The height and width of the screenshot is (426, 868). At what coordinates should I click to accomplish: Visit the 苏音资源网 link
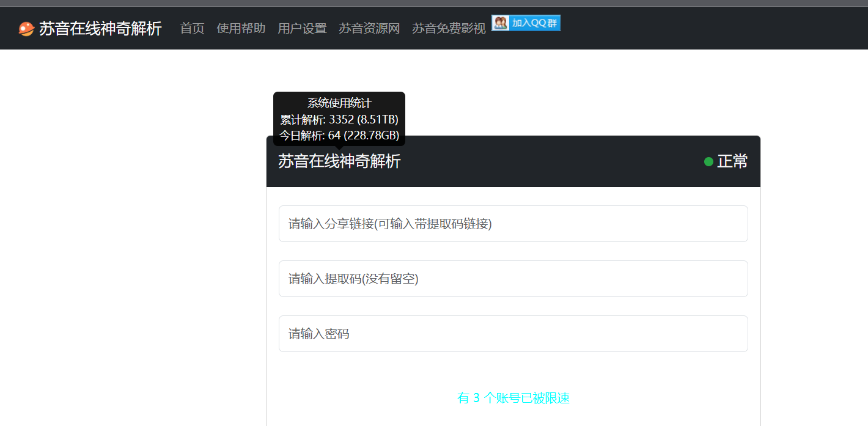pos(369,28)
